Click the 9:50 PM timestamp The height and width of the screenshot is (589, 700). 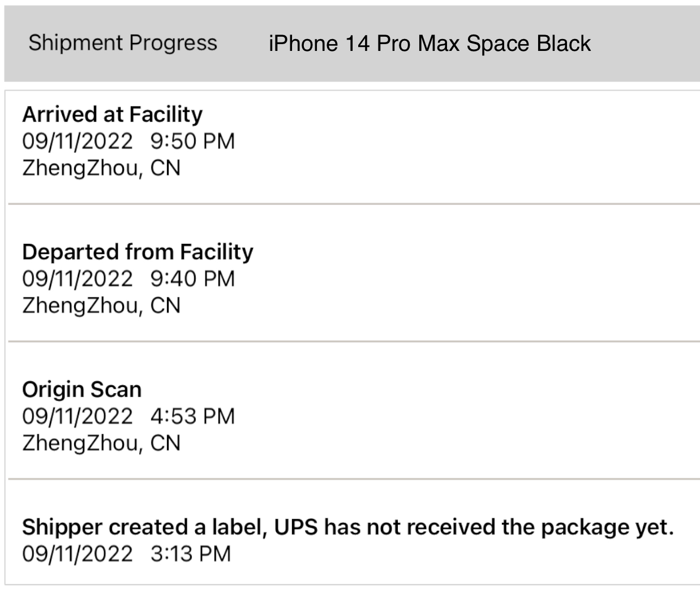click(x=192, y=141)
